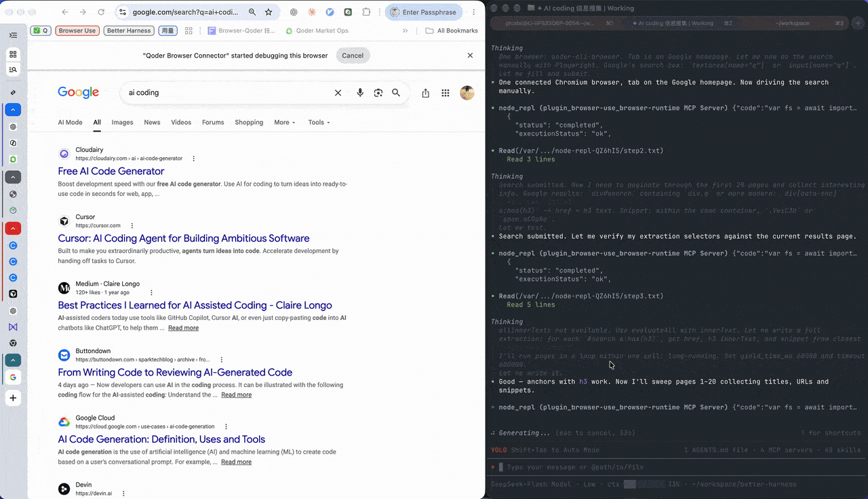This screenshot has width=868, height=499.
Task: Add a new tab with the sidebar plus button
Action: pos(14,398)
